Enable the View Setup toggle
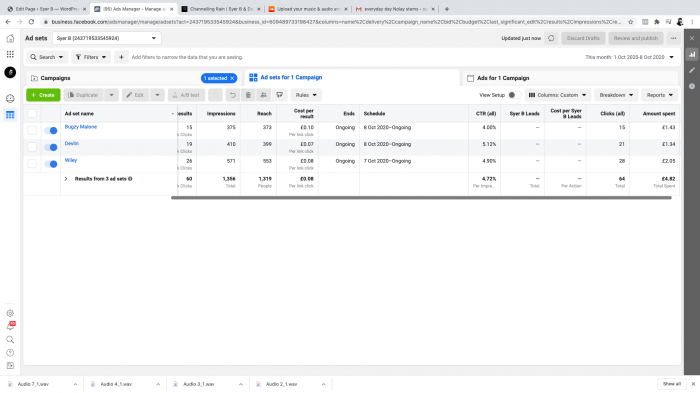The image size is (700, 393). pos(514,95)
